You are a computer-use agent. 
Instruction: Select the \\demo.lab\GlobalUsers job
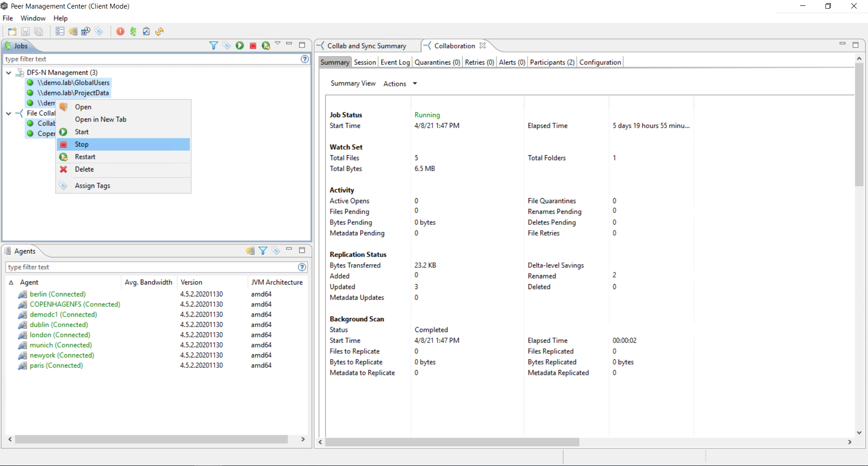tap(73, 83)
